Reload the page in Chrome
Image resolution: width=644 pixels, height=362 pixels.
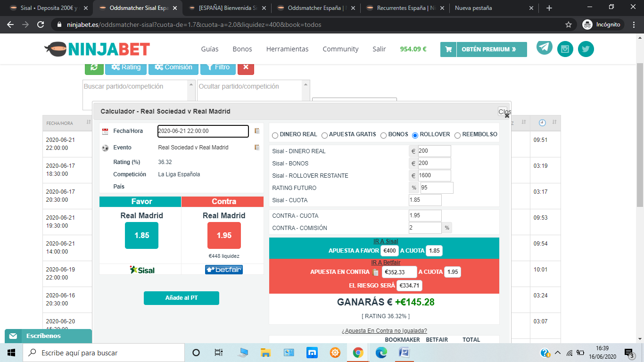41,25
